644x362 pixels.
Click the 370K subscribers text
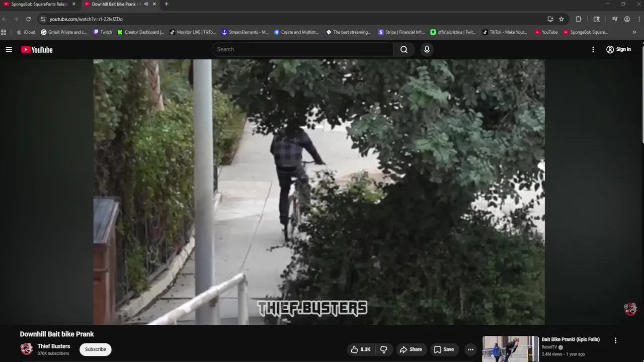pos(53,354)
